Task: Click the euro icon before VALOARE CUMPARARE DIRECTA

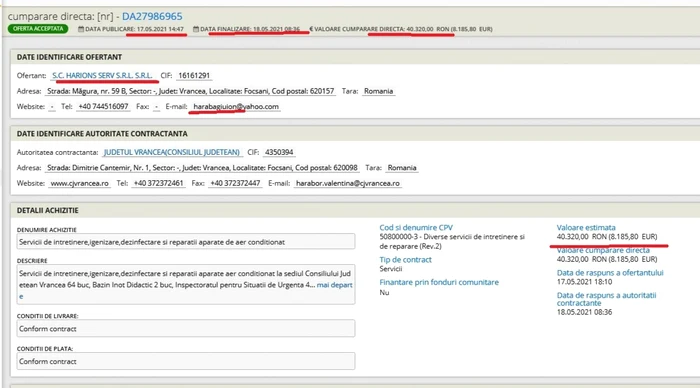Action: (x=311, y=29)
